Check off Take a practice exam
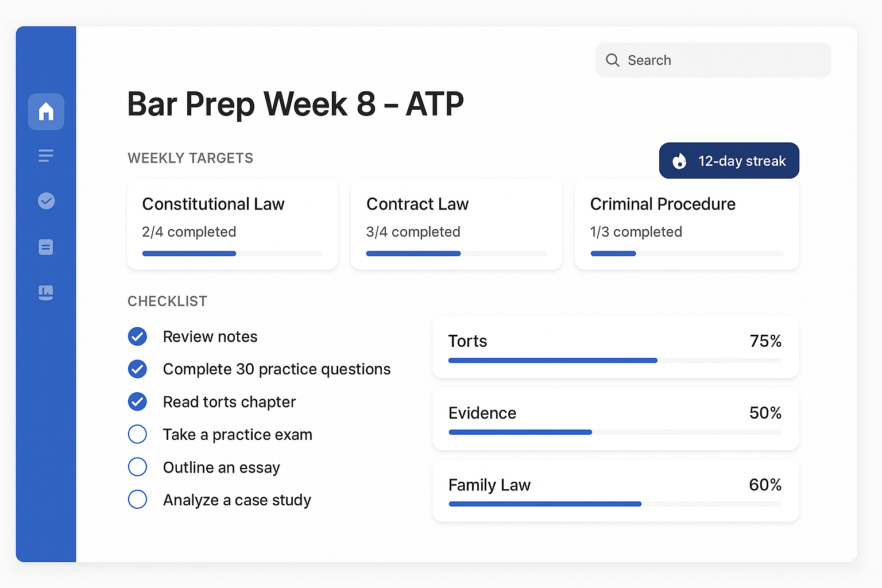 pyautogui.click(x=137, y=434)
